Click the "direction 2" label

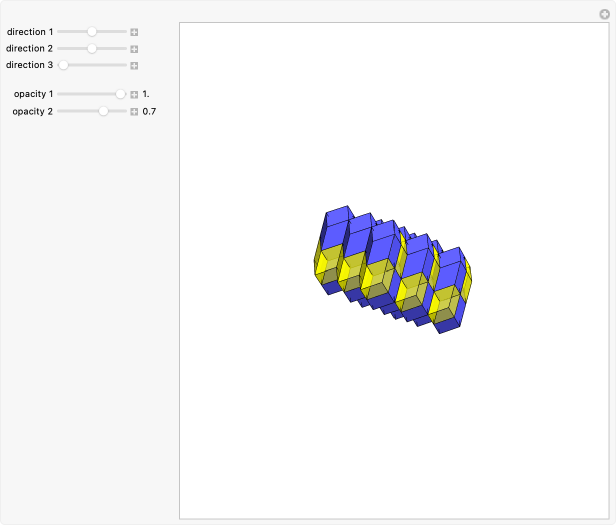pyautogui.click(x=30, y=48)
